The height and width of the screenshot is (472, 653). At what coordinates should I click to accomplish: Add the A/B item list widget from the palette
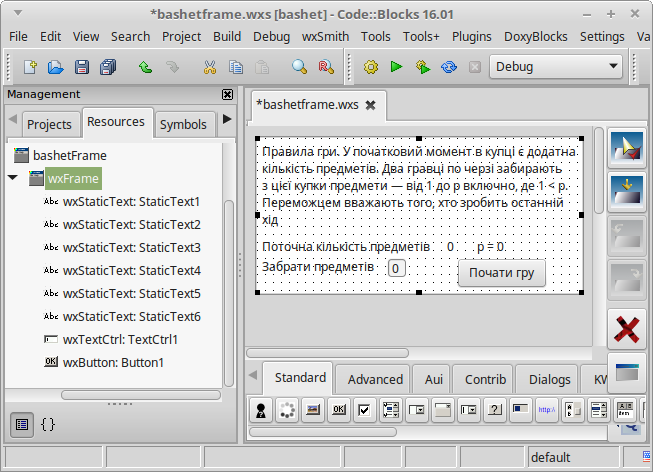(x=625, y=410)
